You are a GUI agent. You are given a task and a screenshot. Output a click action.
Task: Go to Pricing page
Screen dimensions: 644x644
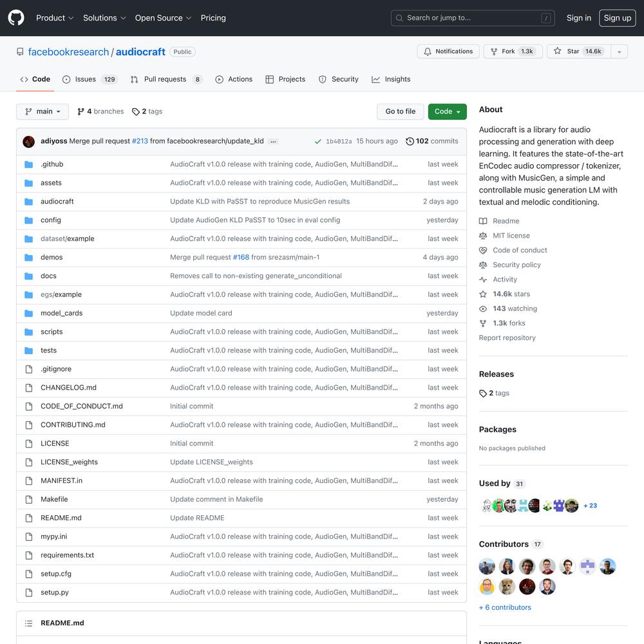213,18
